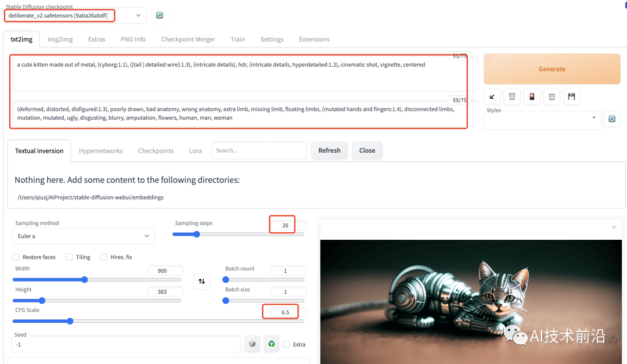Reuse the last seed via recycle icon
Screen dimensions: 627x364
click(271, 344)
